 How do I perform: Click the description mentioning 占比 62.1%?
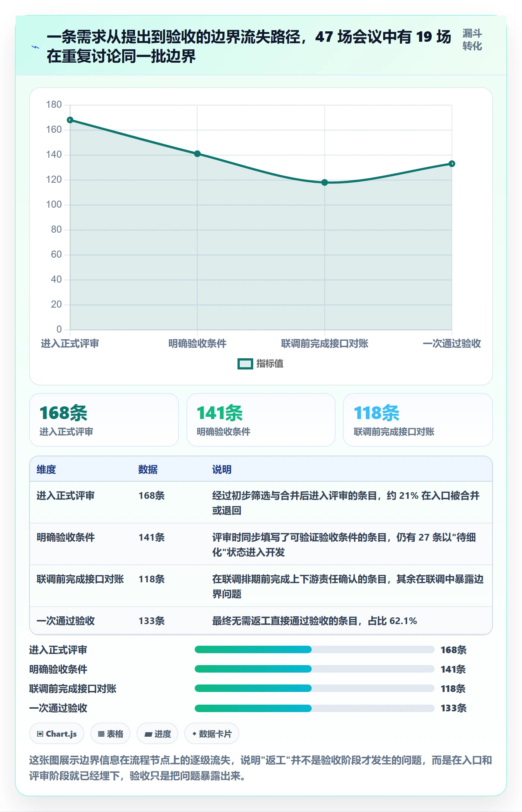(x=314, y=621)
